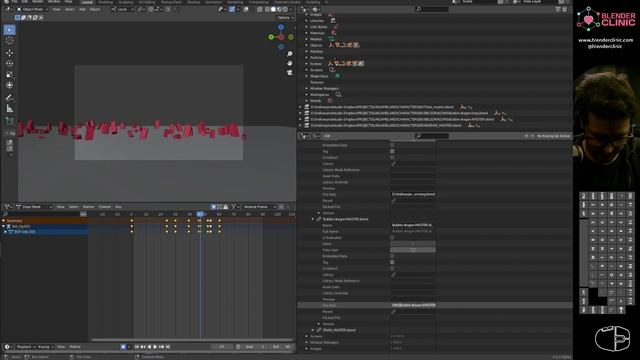This screenshot has height=360, width=640.
Task: Jump to the next keyframe
Action: [x=161, y=347]
